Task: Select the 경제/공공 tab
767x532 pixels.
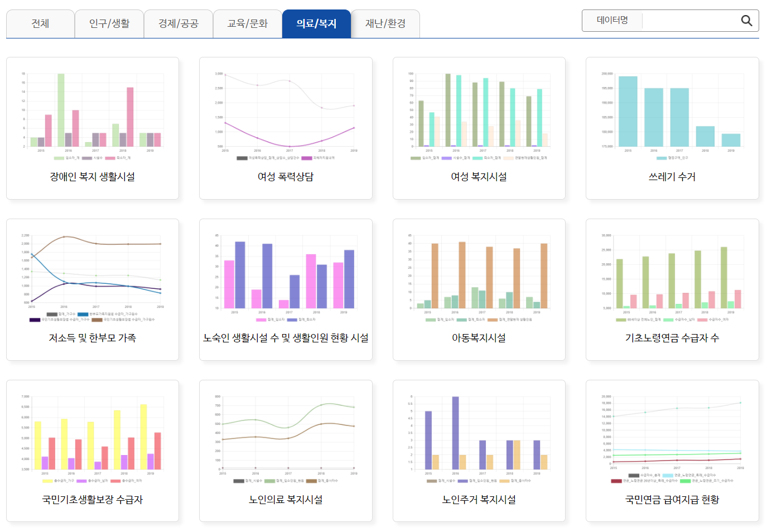Action: (179, 23)
